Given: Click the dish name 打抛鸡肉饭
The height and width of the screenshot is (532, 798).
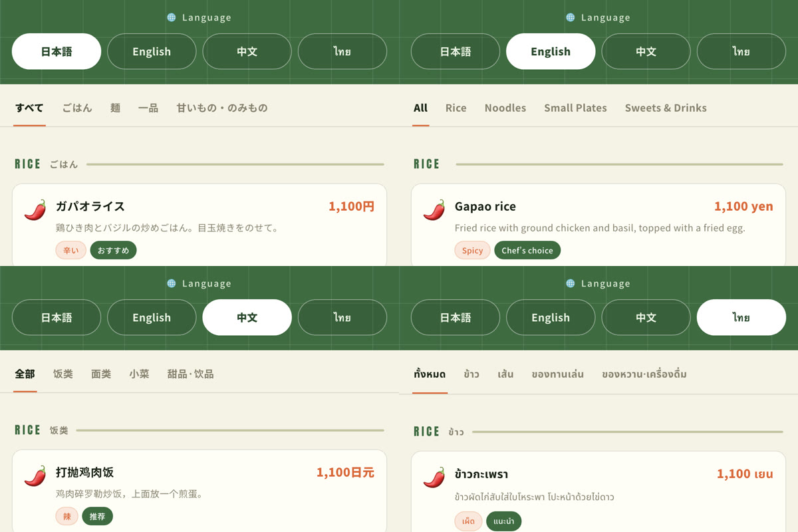Looking at the screenshot, I should tap(85, 472).
